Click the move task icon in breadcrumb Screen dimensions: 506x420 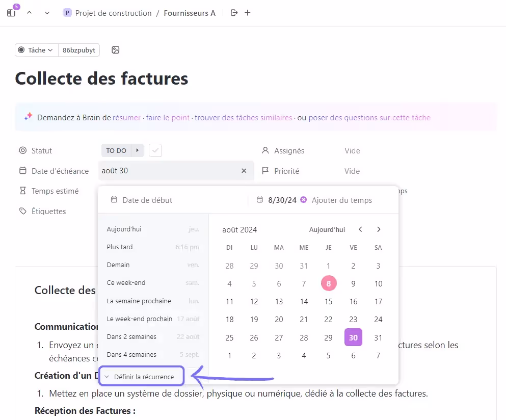(x=234, y=13)
